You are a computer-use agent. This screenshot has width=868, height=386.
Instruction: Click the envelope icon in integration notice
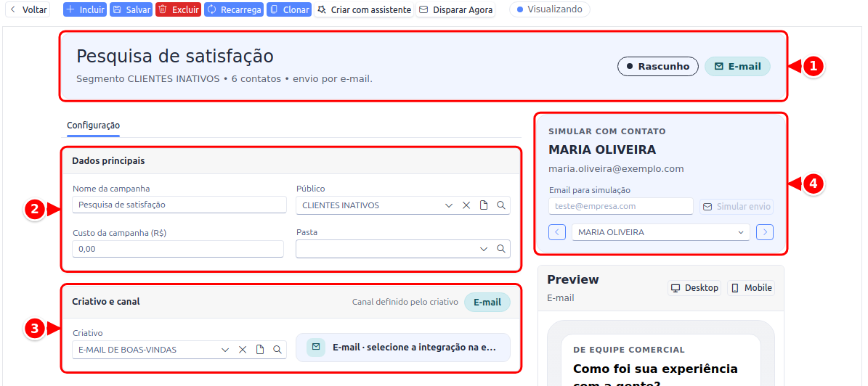pos(316,348)
